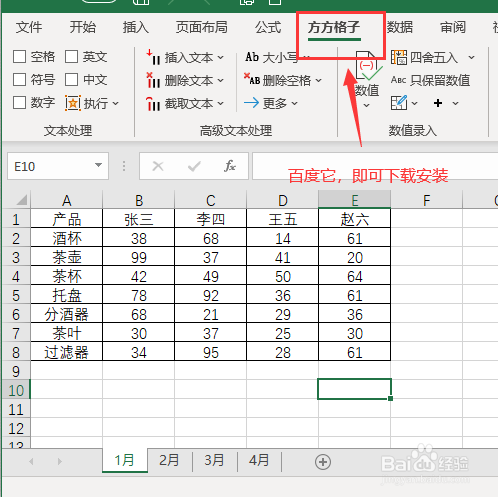The image size is (498, 497).
Task: Open the 插入文本 dropdown arrow
Action: point(221,58)
